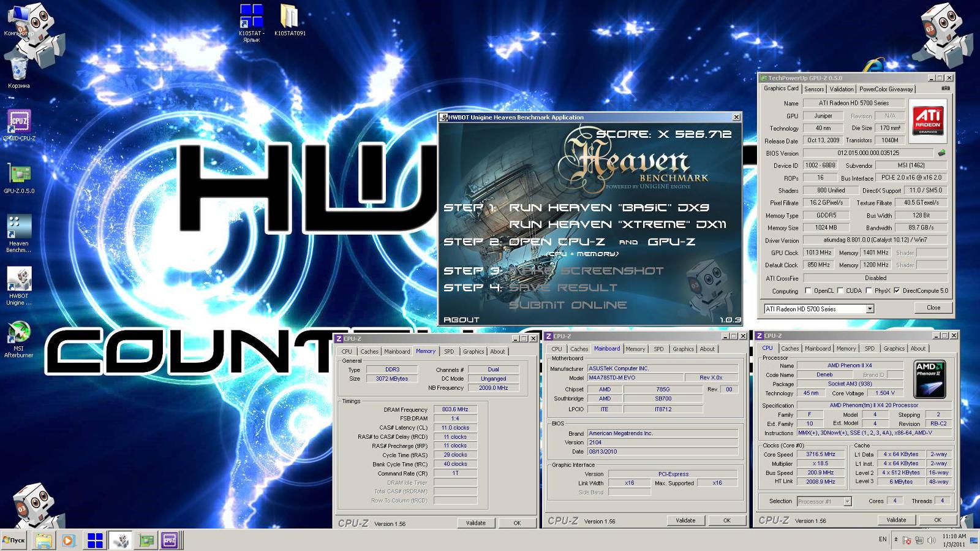
Task: Open the Processor #1 selection dropdown
Action: coord(848,501)
